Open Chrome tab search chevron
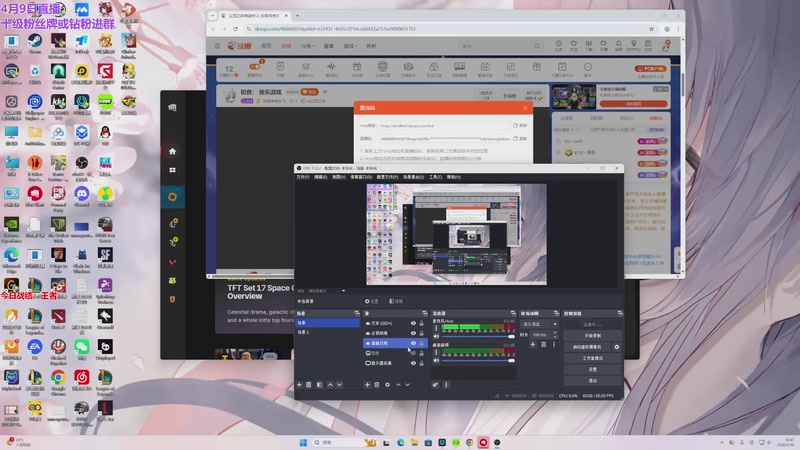Viewport: 800px width, 450px height. pos(213,16)
